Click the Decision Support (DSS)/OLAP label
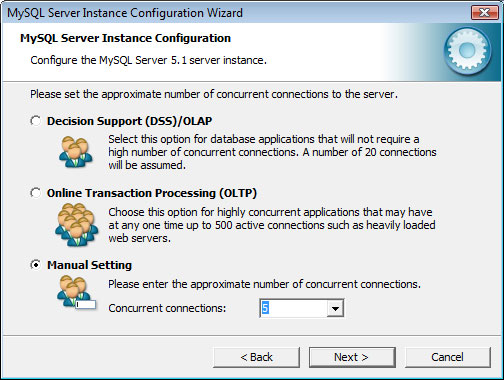 pyautogui.click(x=129, y=121)
